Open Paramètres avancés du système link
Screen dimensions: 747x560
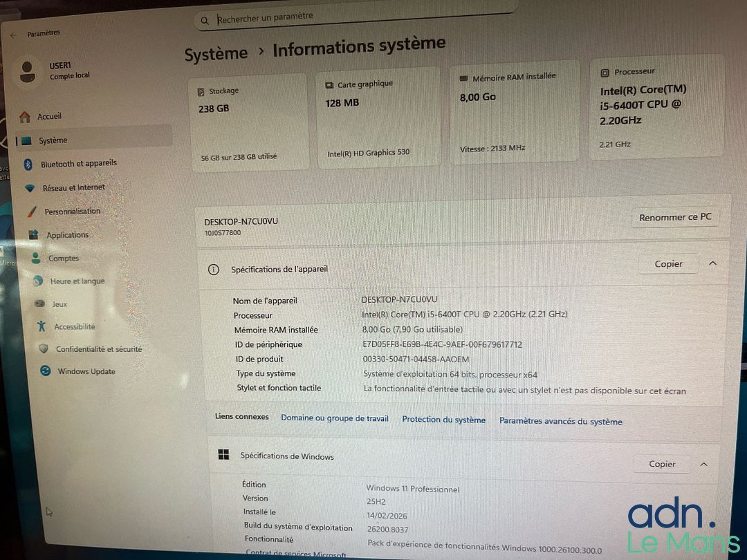[561, 422]
